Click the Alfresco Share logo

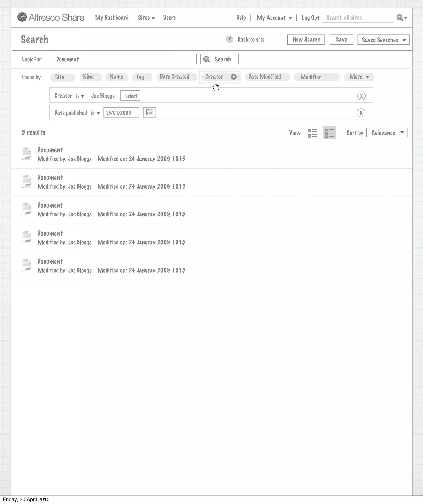point(51,17)
